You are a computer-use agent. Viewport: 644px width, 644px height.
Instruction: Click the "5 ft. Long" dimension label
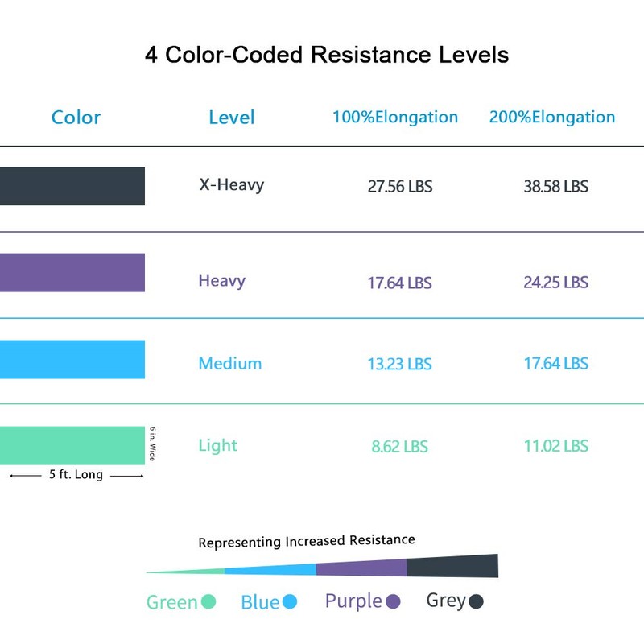pyautogui.click(x=76, y=475)
